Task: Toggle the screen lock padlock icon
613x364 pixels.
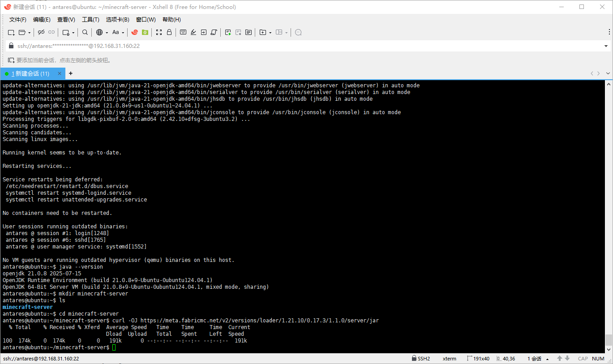Action: coord(169,32)
